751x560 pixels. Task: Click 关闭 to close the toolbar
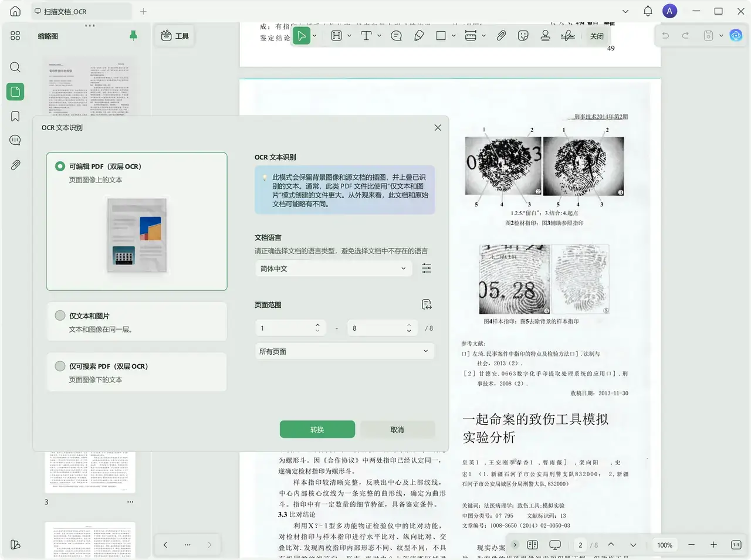tap(597, 35)
